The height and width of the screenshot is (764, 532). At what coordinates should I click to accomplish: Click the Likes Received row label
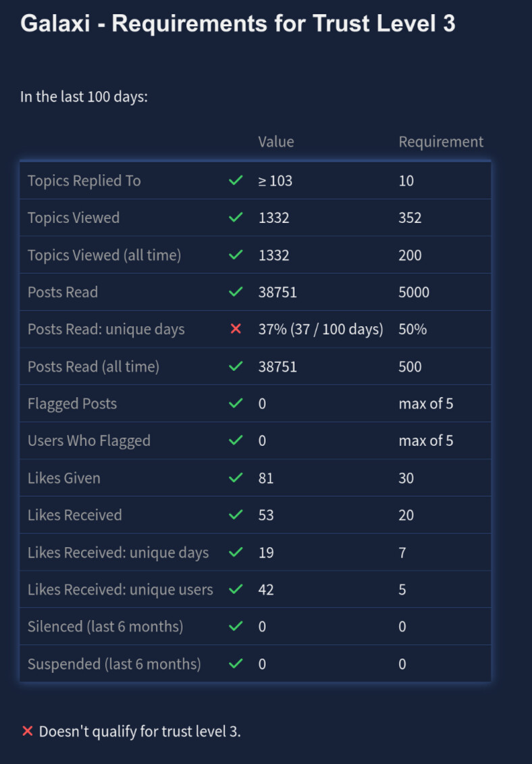click(74, 515)
